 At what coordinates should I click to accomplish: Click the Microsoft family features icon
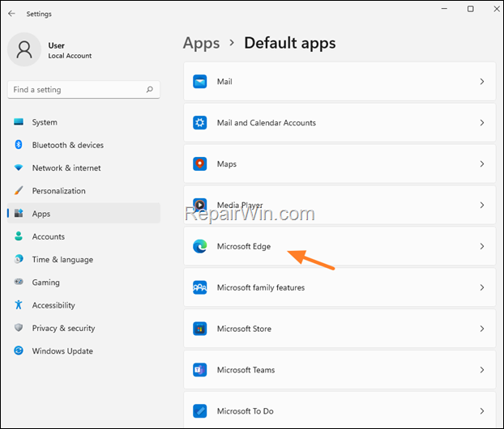point(199,287)
